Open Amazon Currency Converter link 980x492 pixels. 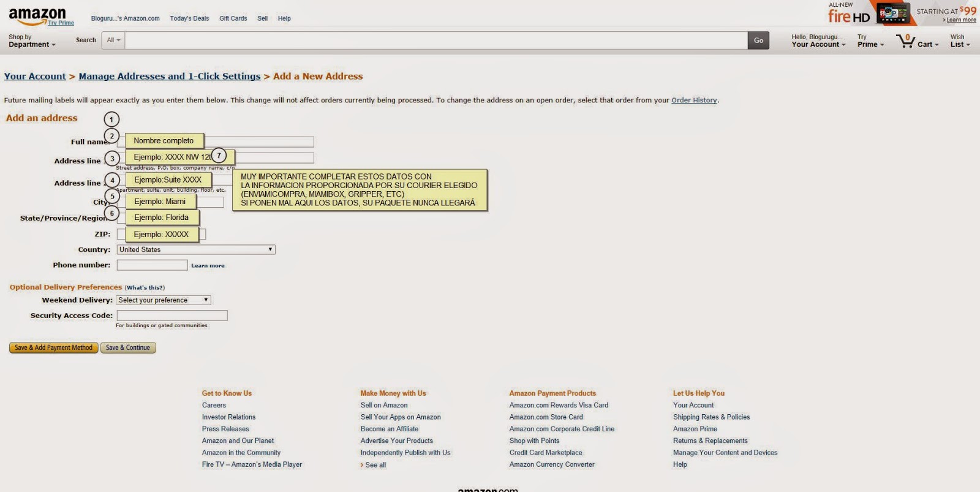[x=552, y=465]
